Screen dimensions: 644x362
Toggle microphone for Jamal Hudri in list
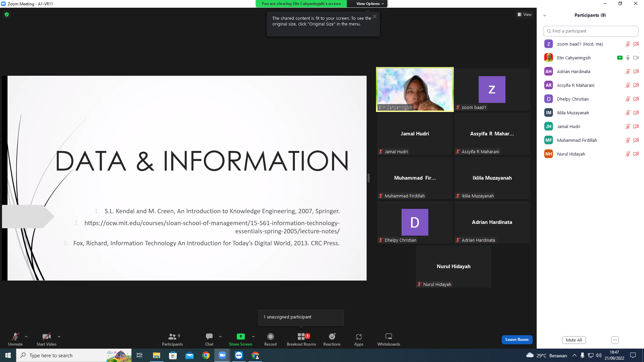628,126
